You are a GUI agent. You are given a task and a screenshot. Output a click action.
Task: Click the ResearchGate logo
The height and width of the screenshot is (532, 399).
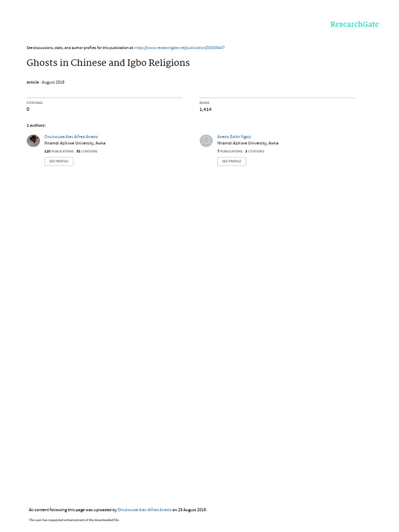[354, 24]
